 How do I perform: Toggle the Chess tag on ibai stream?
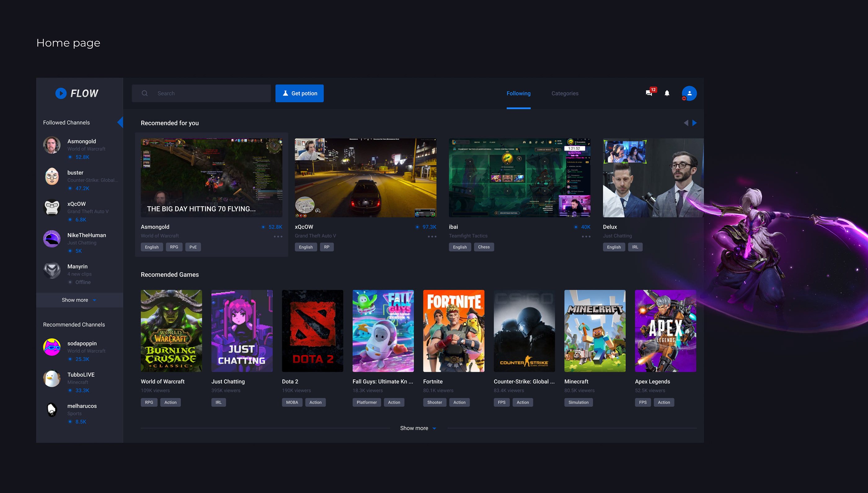pyautogui.click(x=484, y=247)
